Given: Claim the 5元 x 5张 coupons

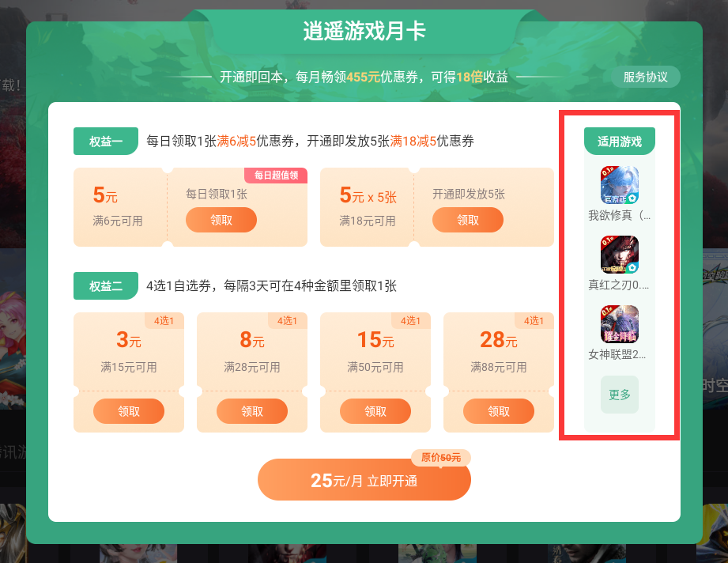Looking at the screenshot, I should coord(467,220).
